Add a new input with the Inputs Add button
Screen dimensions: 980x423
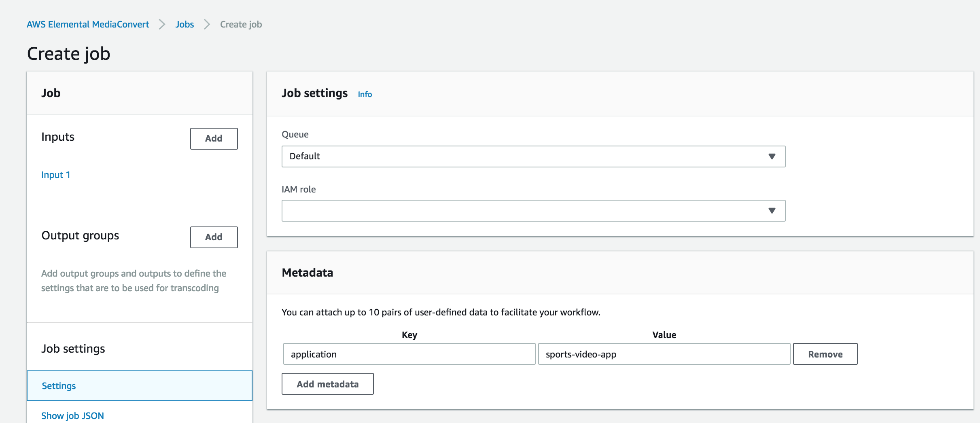(214, 139)
